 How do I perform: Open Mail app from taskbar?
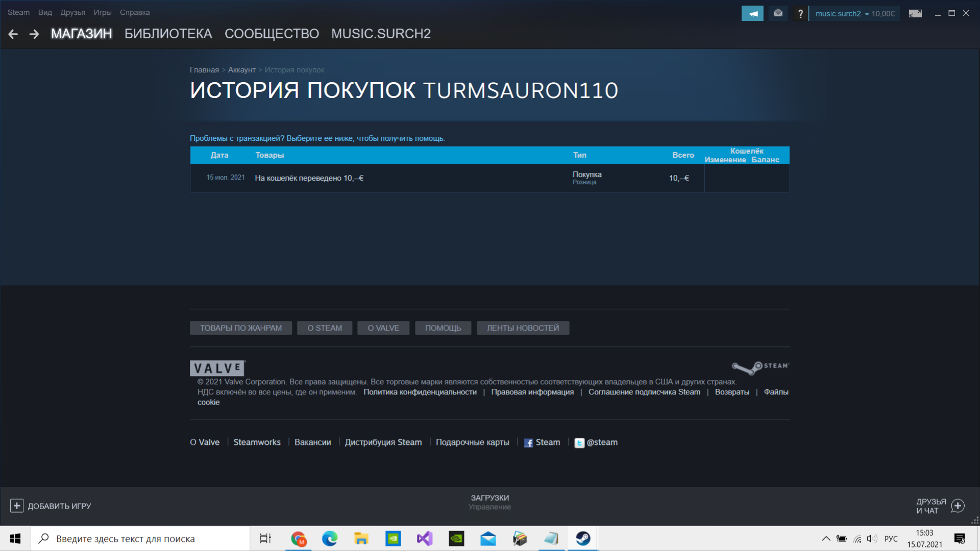click(488, 539)
